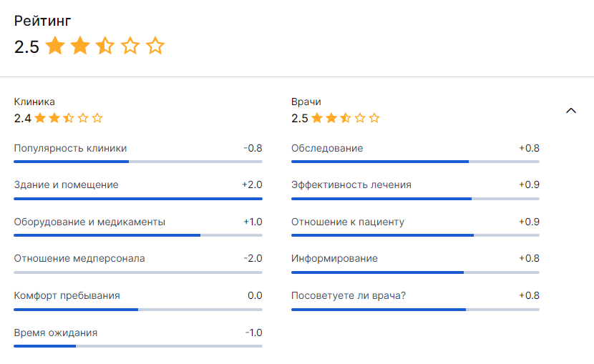Click the Посоветуете ли врача? label

tap(348, 295)
